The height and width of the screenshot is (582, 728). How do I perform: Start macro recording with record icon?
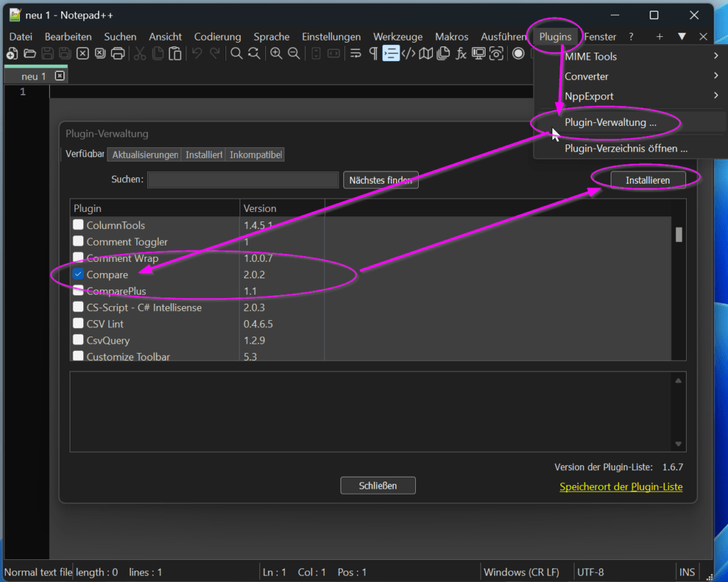[x=518, y=53]
